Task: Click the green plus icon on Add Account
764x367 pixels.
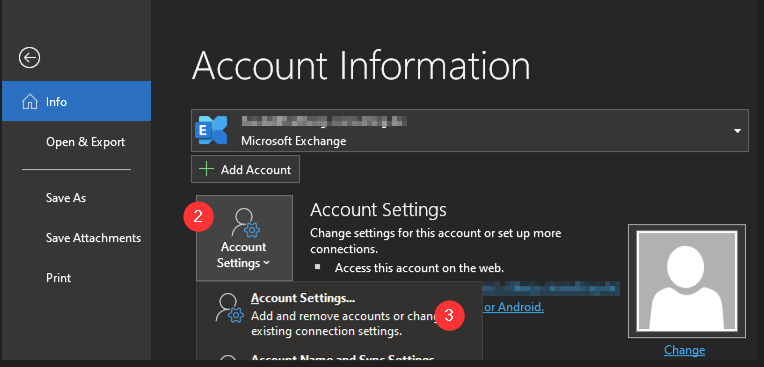Action: point(207,169)
